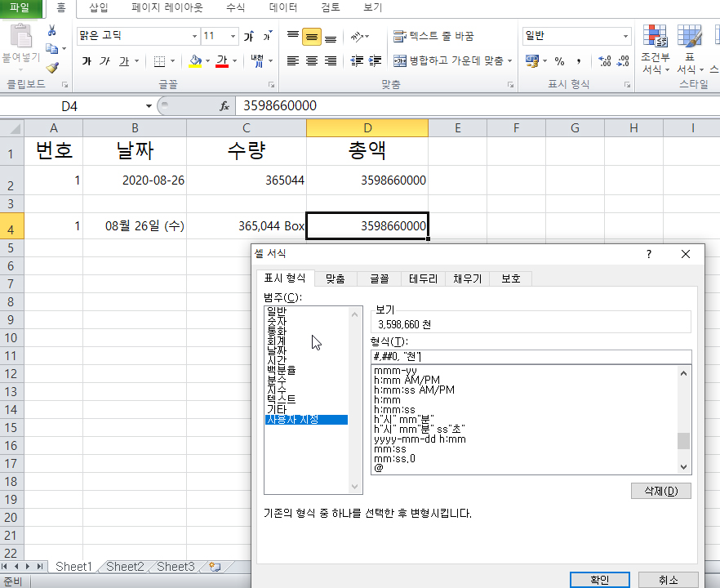Click the increase indent icon
The height and width of the screenshot is (588, 720).
point(376,60)
